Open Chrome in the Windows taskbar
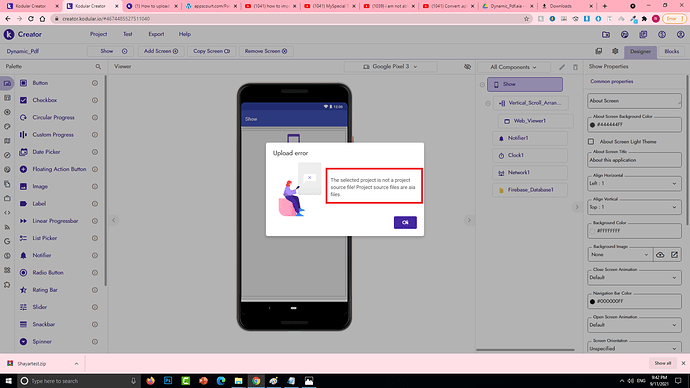Image resolution: width=690 pixels, height=388 pixels. pos(256,381)
